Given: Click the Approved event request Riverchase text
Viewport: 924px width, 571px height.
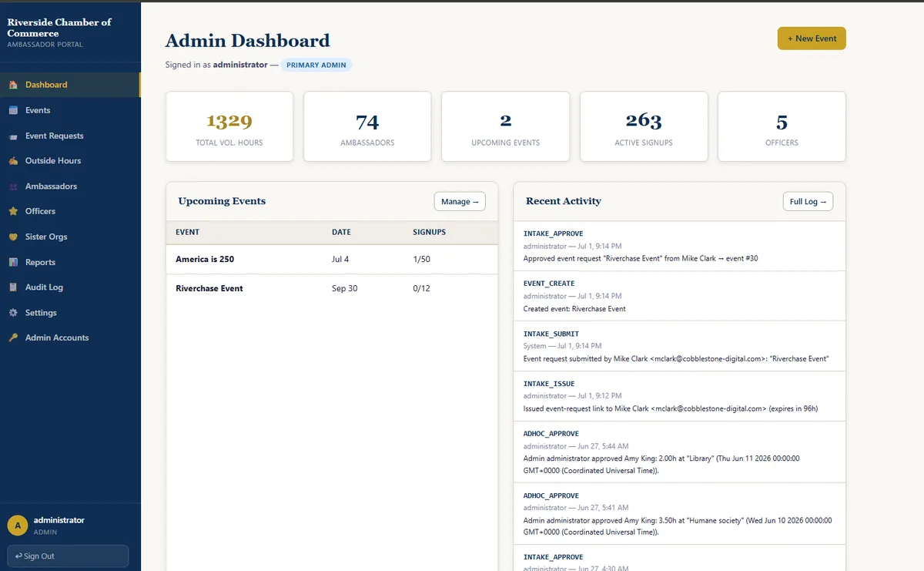Looking at the screenshot, I should click(641, 258).
